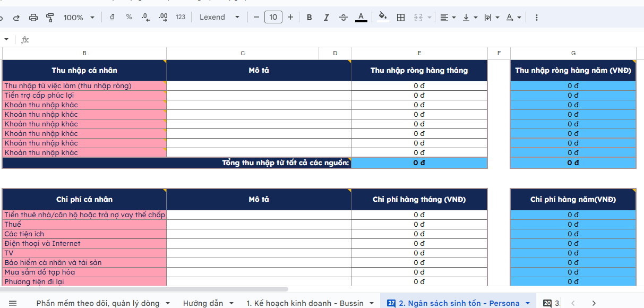Select 'Tổng thu nhập từ tất cả các nguồn:' cell
The height and width of the screenshot is (308, 644).
tap(177, 162)
